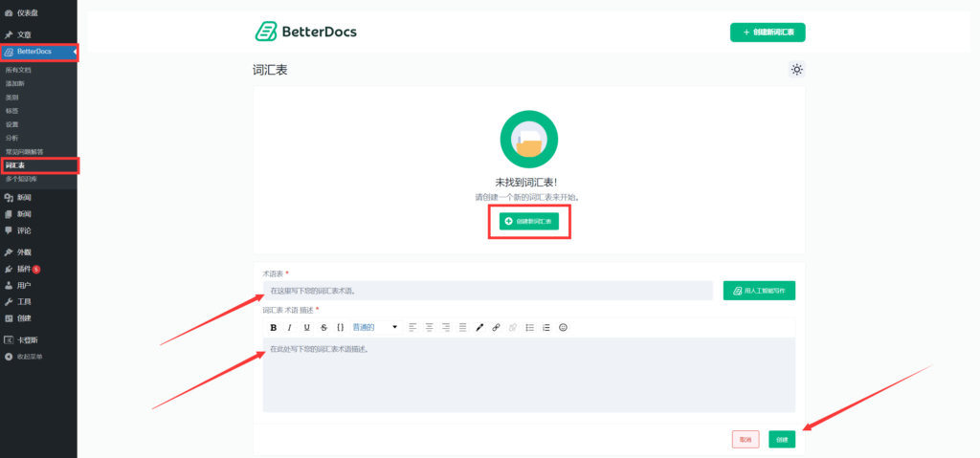Click the center 创建新词汇表 button under empty state
This screenshot has width=980, height=458.
click(x=528, y=221)
